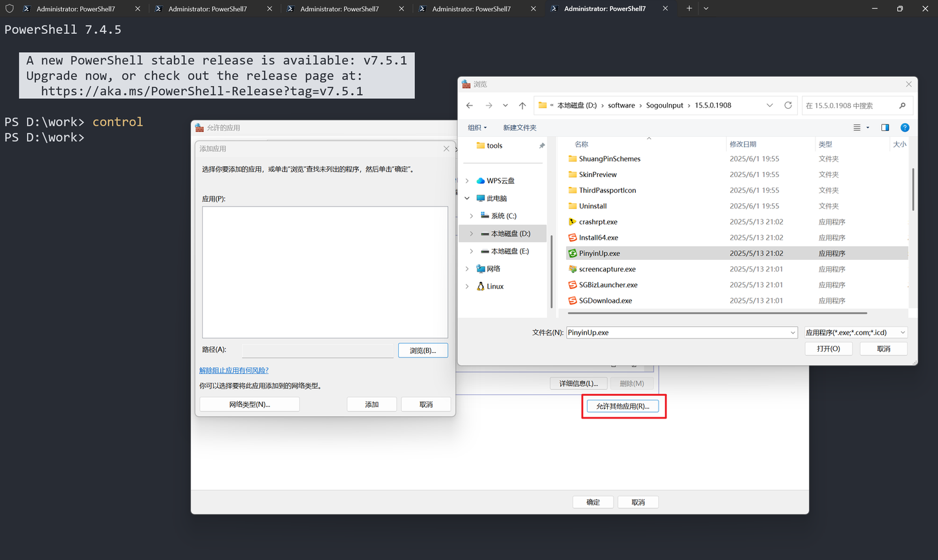The height and width of the screenshot is (560, 938).
Task: Click the 系统 (C:) drive icon
Action: point(485,216)
